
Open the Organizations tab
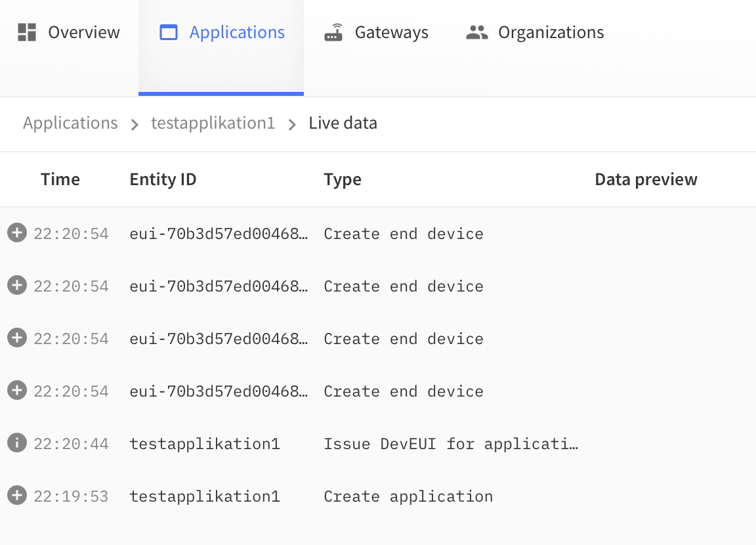[535, 32]
